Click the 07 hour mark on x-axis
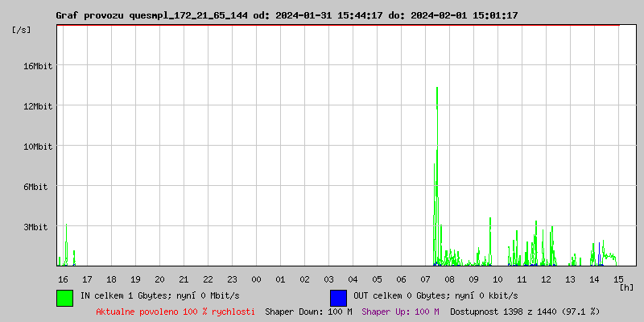 click(425, 279)
